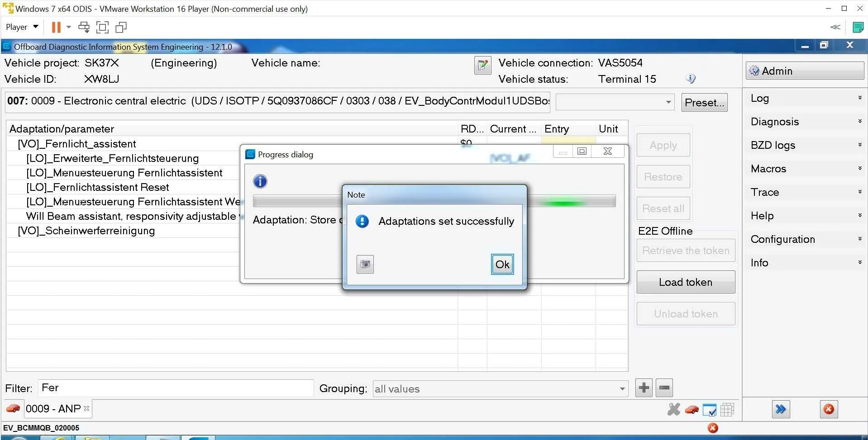Open the Admin panel button

[805, 71]
